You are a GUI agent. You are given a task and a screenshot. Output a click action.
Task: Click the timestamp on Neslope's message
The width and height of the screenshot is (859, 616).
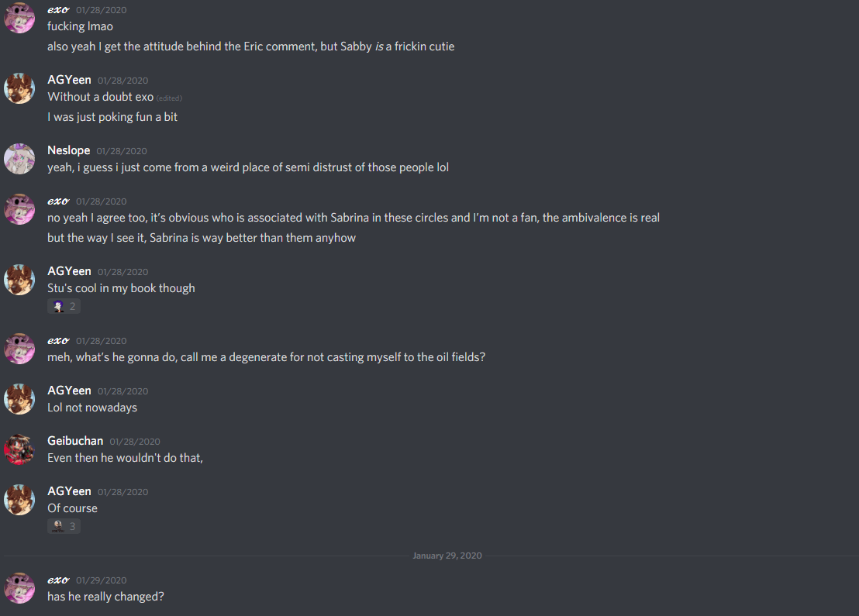click(x=122, y=151)
